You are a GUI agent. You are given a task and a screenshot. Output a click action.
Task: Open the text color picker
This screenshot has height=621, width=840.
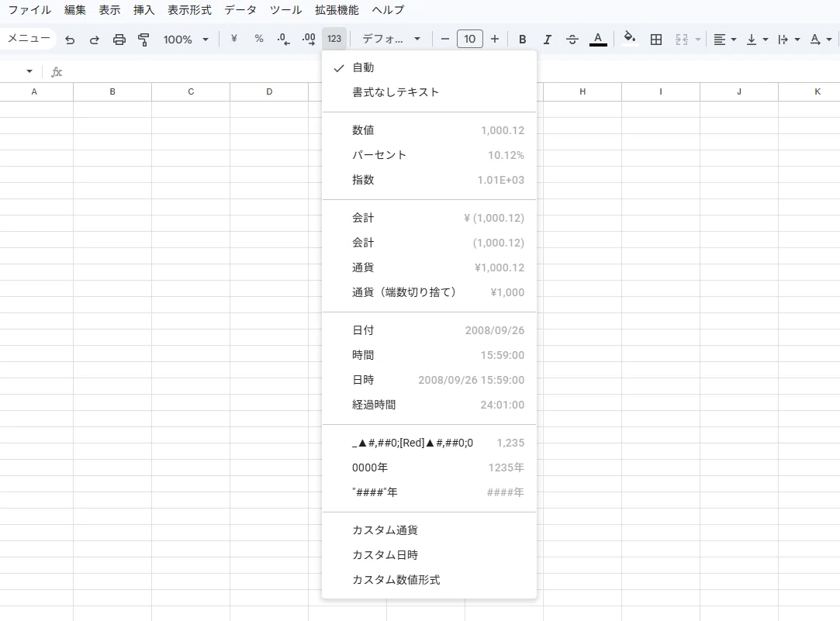click(598, 39)
